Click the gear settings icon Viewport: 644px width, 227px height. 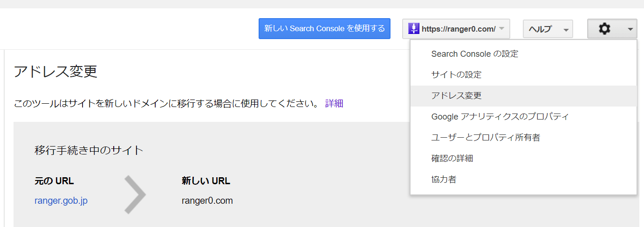pos(604,29)
